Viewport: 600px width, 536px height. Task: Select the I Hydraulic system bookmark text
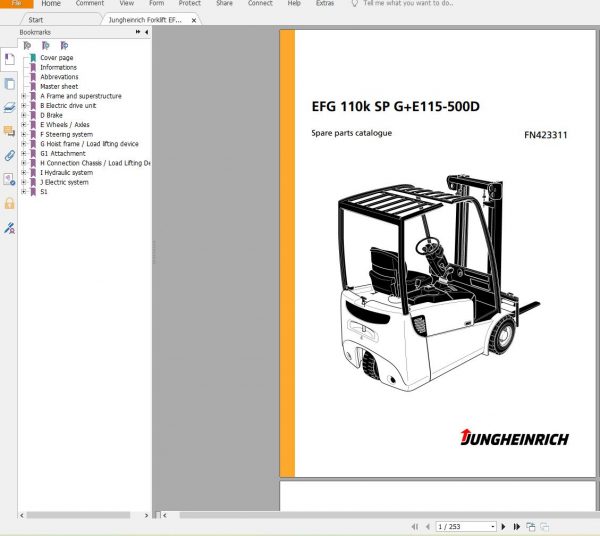(x=67, y=173)
